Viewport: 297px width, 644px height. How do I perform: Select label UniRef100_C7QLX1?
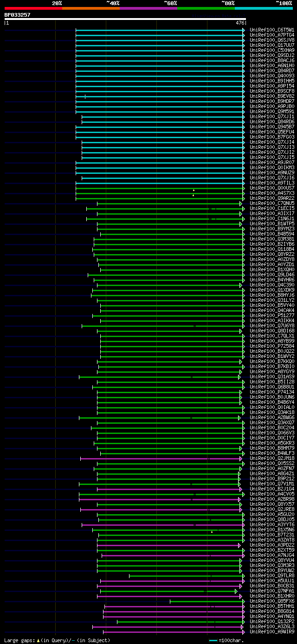272,336
